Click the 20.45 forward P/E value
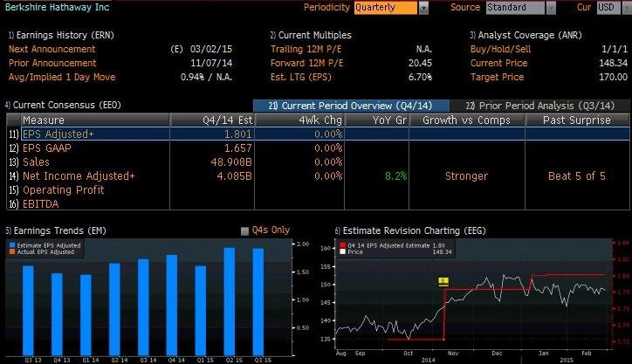Screen dimensions: 632x364 420,64
